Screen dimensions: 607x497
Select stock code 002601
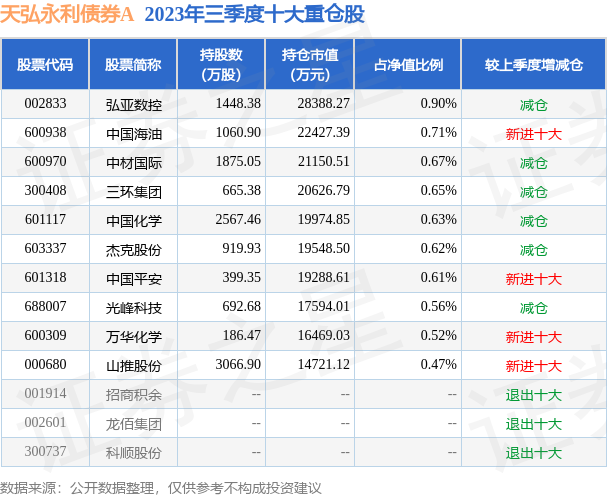pos(45,423)
